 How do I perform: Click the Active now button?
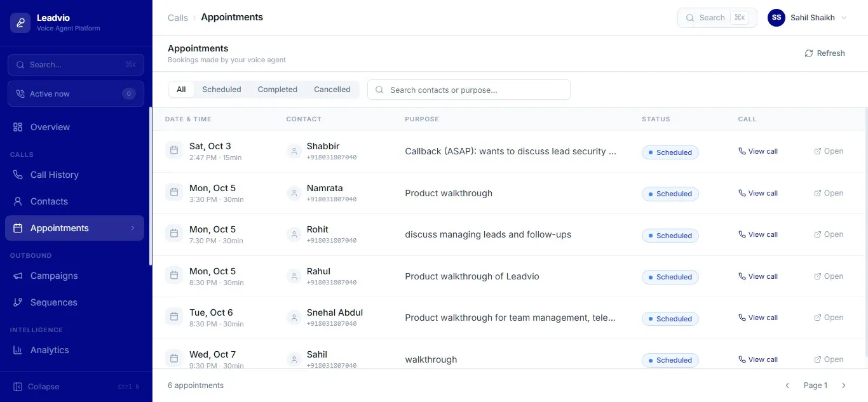pyautogui.click(x=76, y=94)
